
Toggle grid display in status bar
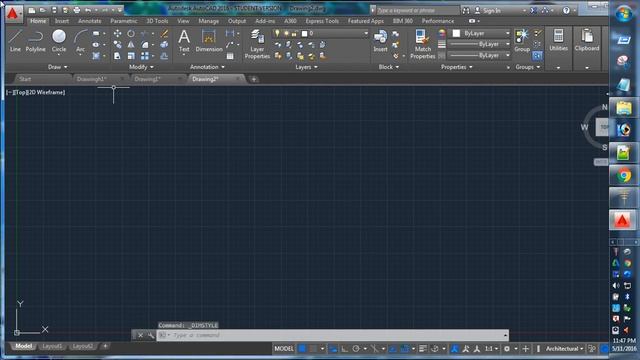click(302, 349)
